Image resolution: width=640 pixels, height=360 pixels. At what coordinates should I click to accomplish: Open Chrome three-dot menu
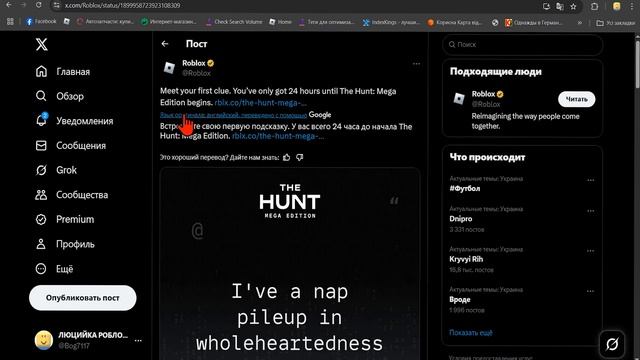coord(633,6)
